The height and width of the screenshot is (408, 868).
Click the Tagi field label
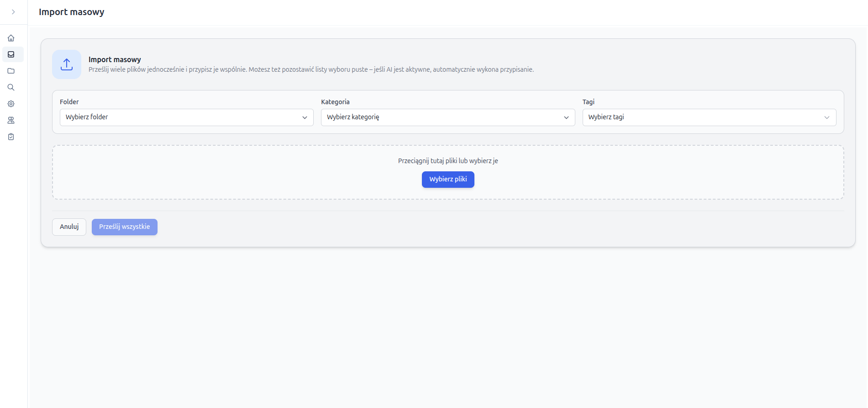589,102
